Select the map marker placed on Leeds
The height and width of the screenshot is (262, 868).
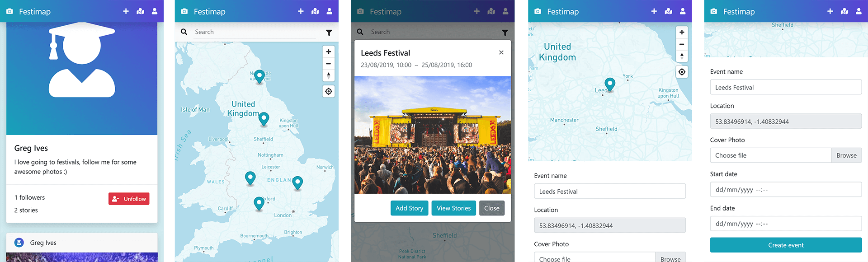[610, 84]
